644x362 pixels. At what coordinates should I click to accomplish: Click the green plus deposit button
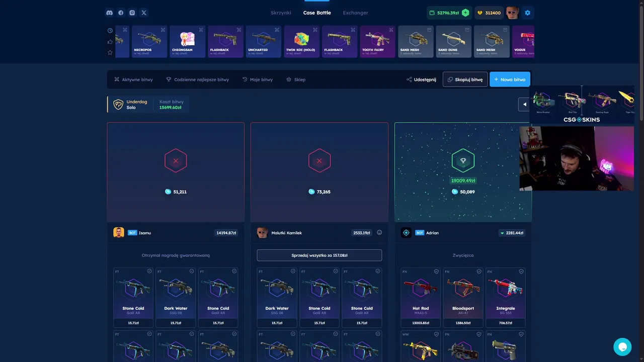click(x=465, y=13)
